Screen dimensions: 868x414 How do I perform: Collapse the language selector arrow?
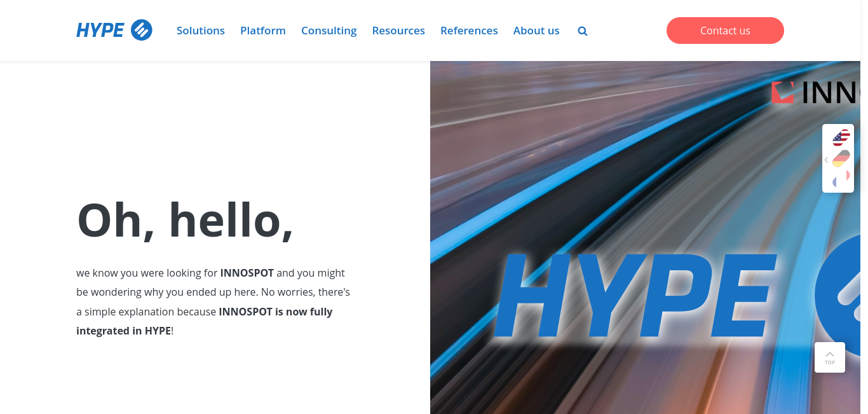(x=826, y=160)
